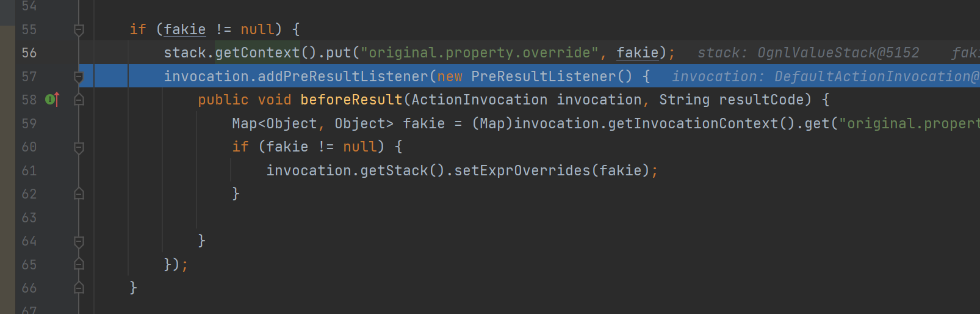
Task: Click the addPreResultListener method call
Action: [343, 76]
